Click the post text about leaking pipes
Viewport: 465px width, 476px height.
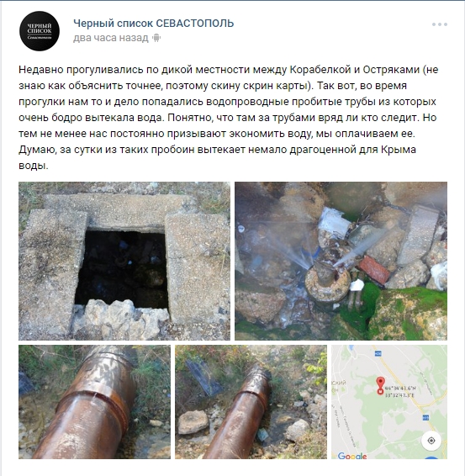(x=228, y=118)
